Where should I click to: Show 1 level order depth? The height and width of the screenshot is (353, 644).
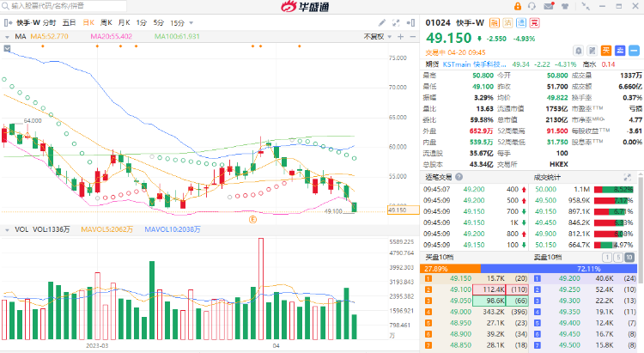point(606,258)
